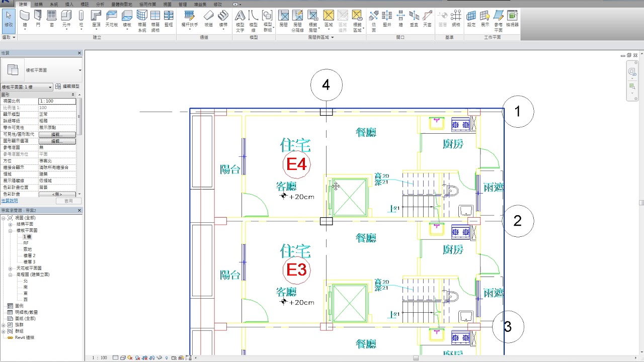
Task: Choose the 房間分隔線 (Room Separator) tool
Action: pos(297,21)
